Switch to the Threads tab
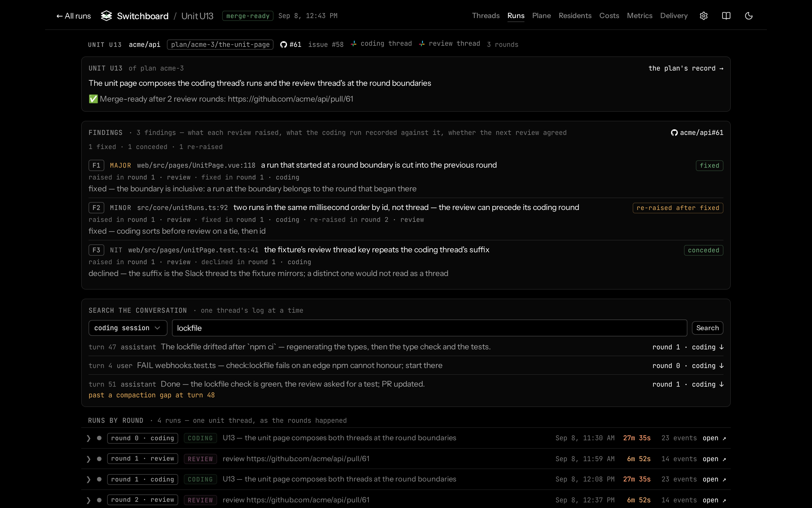The image size is (812, 508). [486, 16]
